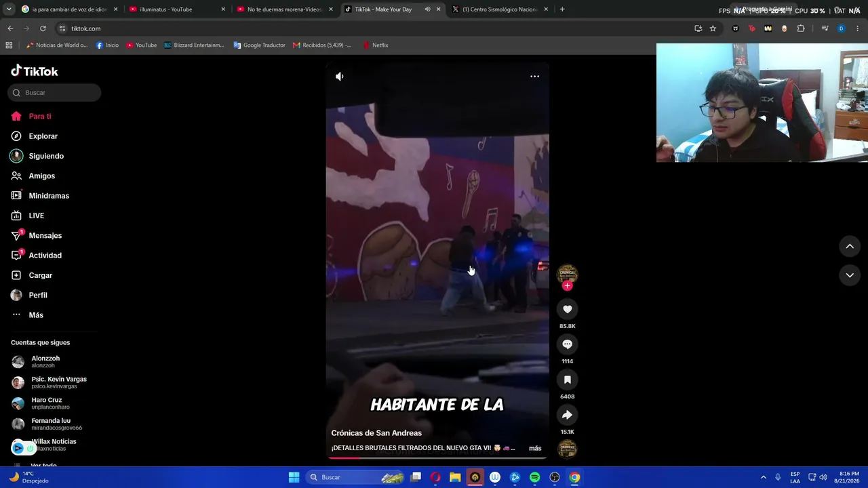The width and height of the screenshot is (868, 488).
Task: Open the Chrome three-dot menu
Action: (858, 28)
